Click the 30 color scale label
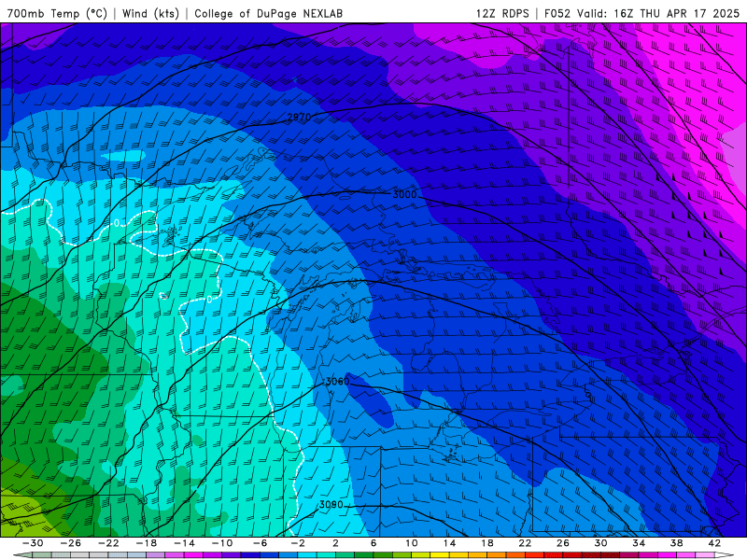Screen dimensions: 747x560 coord(600,543)
